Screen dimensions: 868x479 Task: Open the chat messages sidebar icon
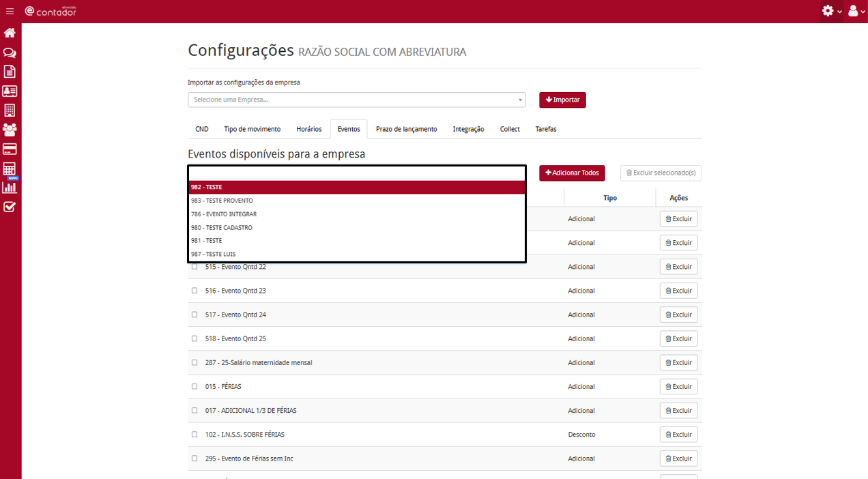(10, 53)
